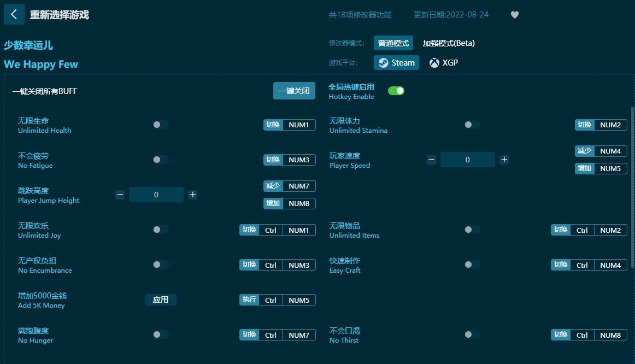This screenshot has width=635, height=364.
Task: Switch to 加强模式(Beta) mode tab
Action: tap(449, 43)
